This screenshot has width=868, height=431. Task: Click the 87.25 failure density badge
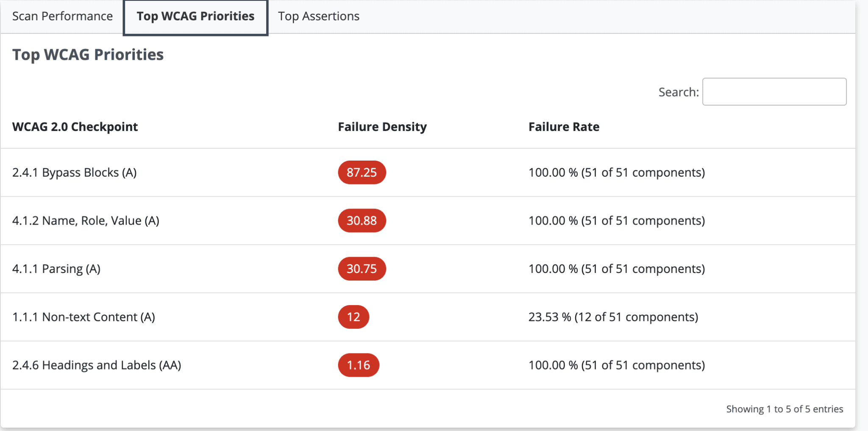[x=362, y=172]
